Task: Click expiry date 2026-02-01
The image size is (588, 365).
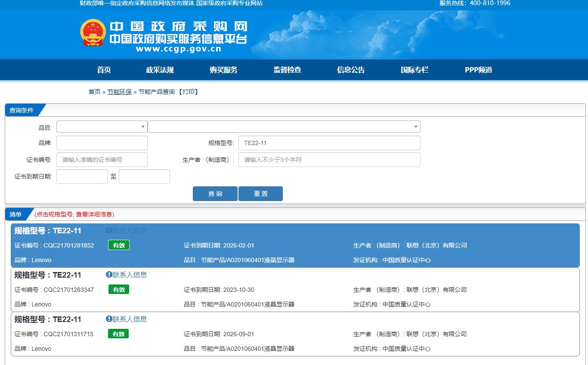Action: [x=238, y=245]
